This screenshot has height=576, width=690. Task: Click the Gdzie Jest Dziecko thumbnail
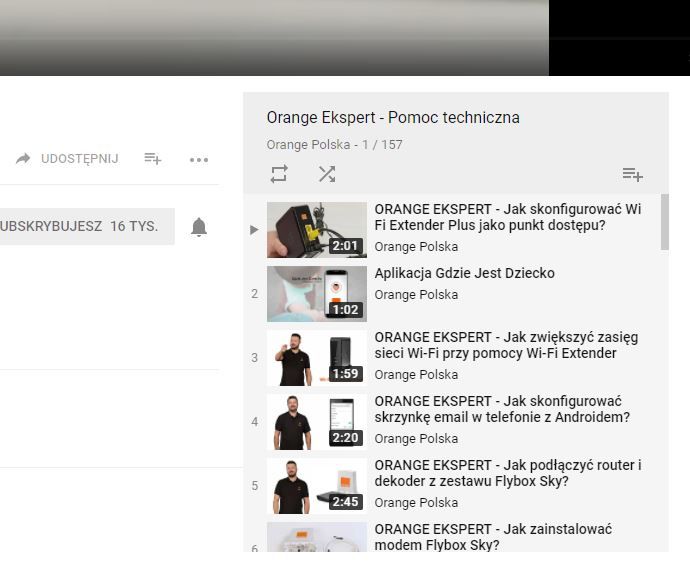316,294
